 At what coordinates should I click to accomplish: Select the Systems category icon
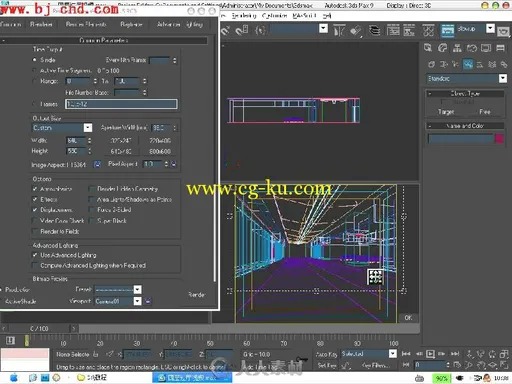504,64
